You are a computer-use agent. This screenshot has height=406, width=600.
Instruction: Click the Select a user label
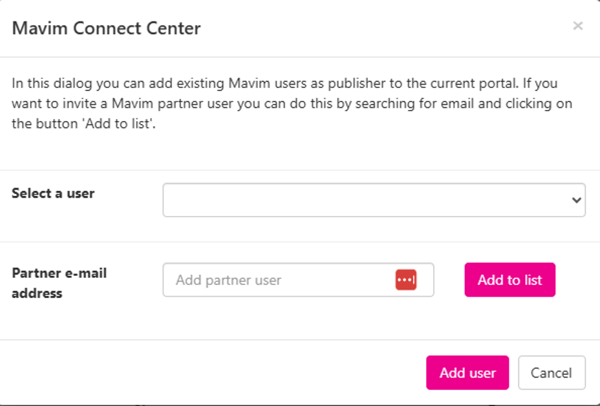coord(53,193)
